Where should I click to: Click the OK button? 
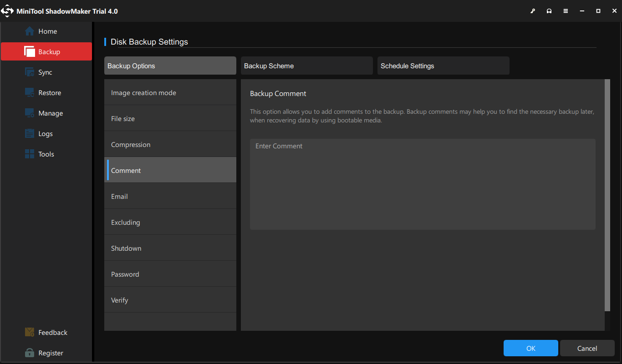coord(531,348)
